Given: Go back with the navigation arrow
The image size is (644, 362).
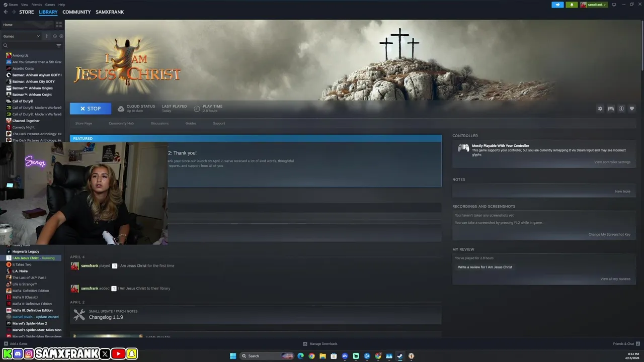Looking at the screenshot, I should click(x=6, y=12).
